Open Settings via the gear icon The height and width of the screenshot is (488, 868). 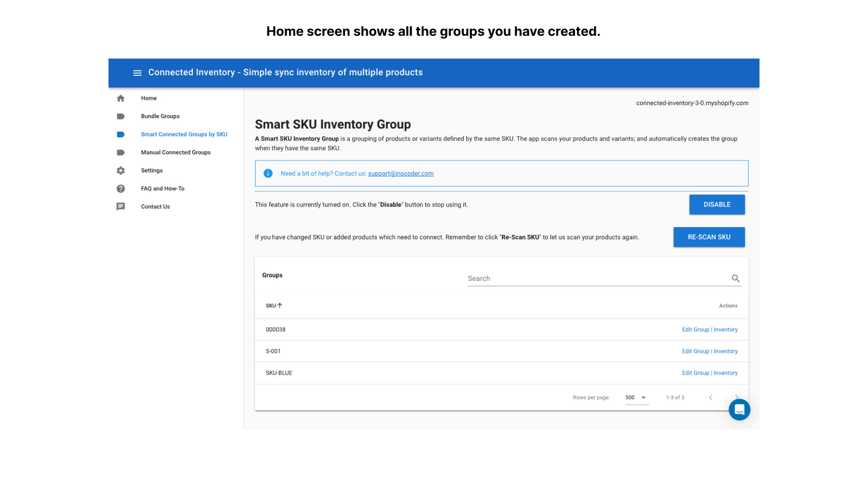pos(120,170)
